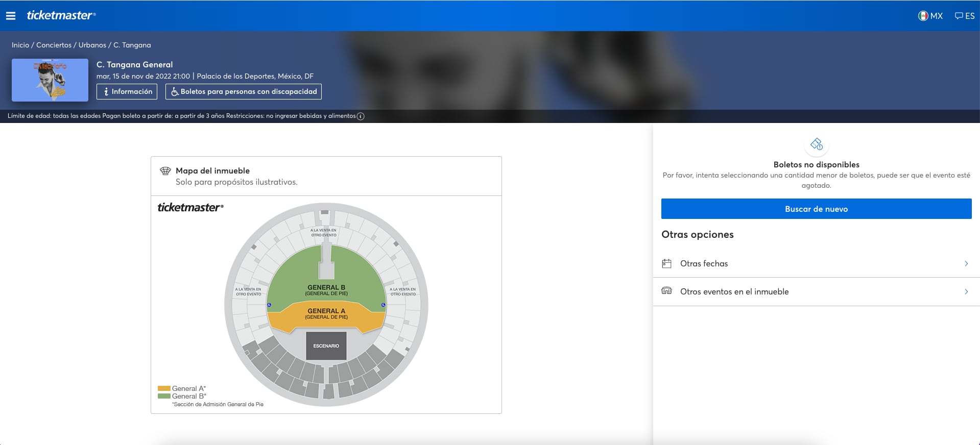Click the tickets unavailable icon

click(x=816, y=144)
